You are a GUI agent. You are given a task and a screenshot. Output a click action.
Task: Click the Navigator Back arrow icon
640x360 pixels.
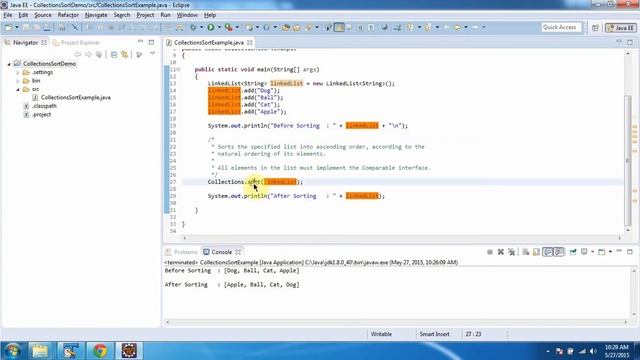tap(78, 54)
